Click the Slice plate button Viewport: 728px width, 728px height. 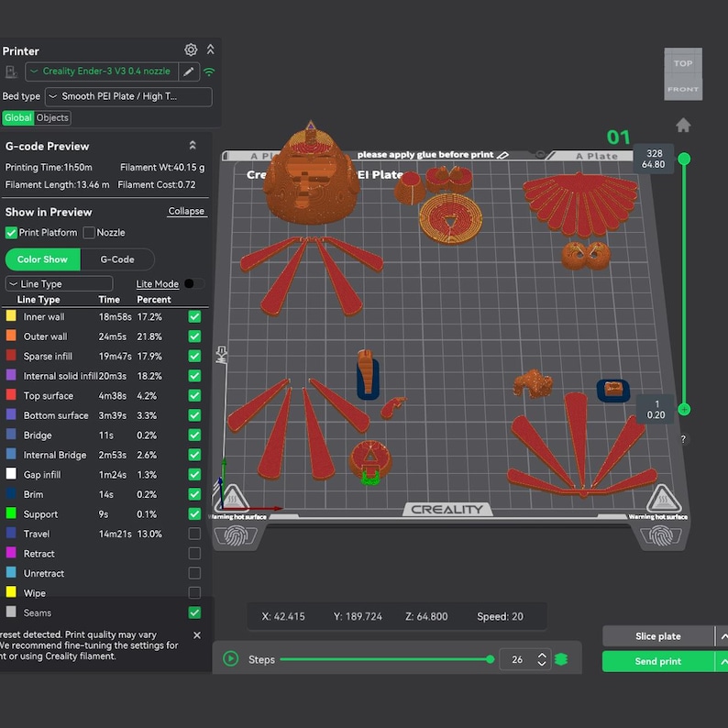point(658,636)
